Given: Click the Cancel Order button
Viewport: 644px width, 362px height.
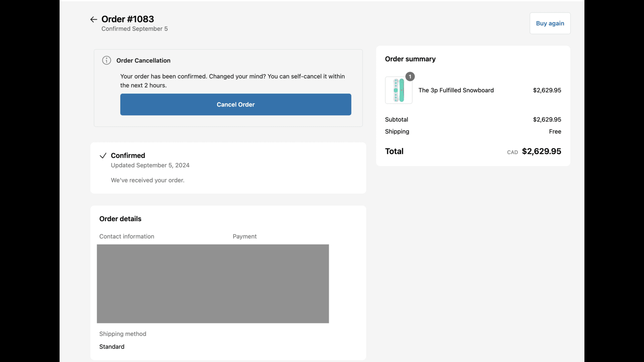Looking at the screenshot, I should [x=235, y=104].
